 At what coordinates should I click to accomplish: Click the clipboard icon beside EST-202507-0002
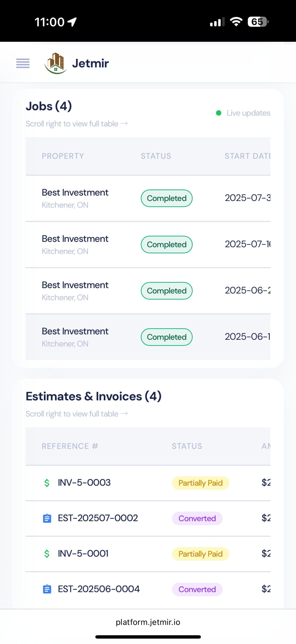click(x=47, y=518)
